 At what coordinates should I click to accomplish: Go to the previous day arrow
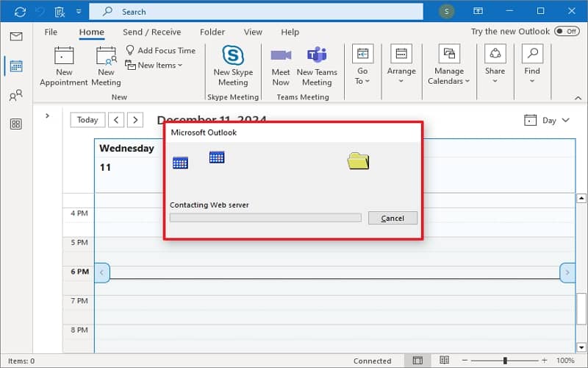(116, 120)
